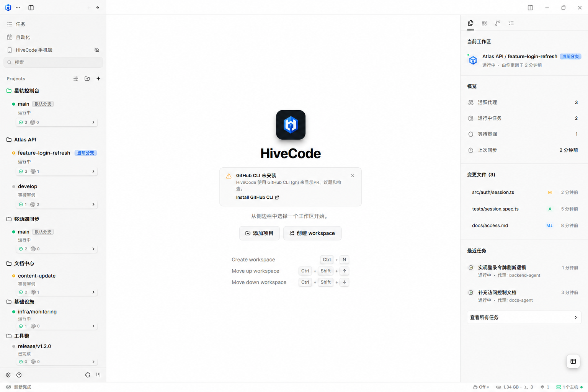Open the Install GitHub CLI link
Screen dimensions: 588x392
click(x=257, y=198)
